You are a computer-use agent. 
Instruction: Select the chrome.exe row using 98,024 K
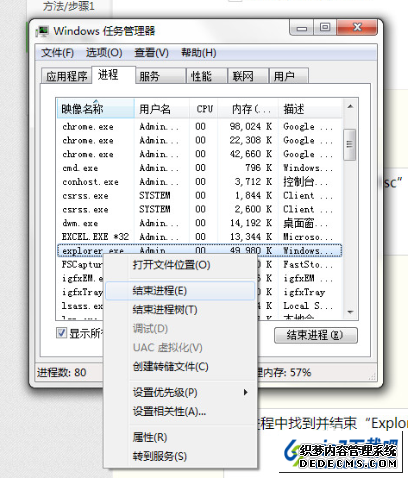coord(199,127)
